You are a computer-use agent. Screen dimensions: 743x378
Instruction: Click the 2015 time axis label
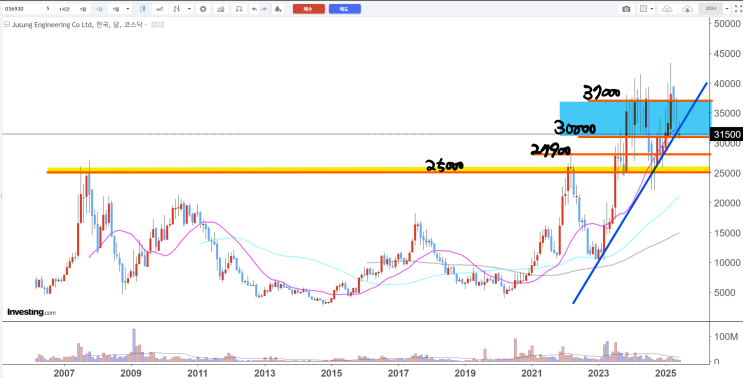332,372
